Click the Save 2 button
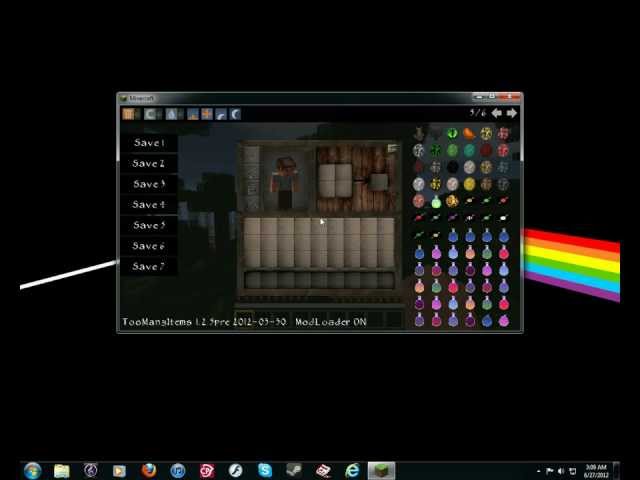The image size is (640, 480). click(x=149, y=163)
